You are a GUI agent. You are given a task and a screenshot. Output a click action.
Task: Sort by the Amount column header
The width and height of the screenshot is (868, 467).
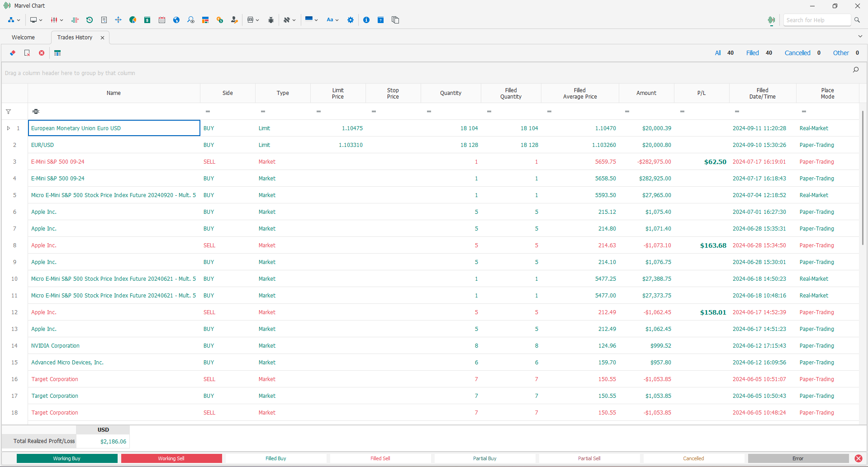click(x=646, y=93)
